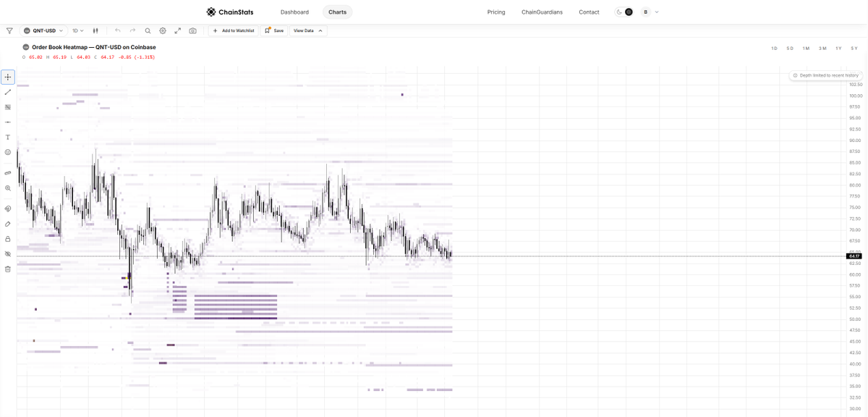Click the -0.85 (-1.31%) change value
This screenshot has width=868, height=417.
coord(136,57)
